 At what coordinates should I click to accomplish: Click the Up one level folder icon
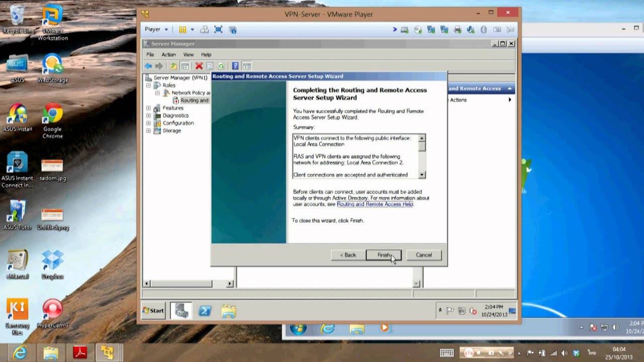coord(174,66)
